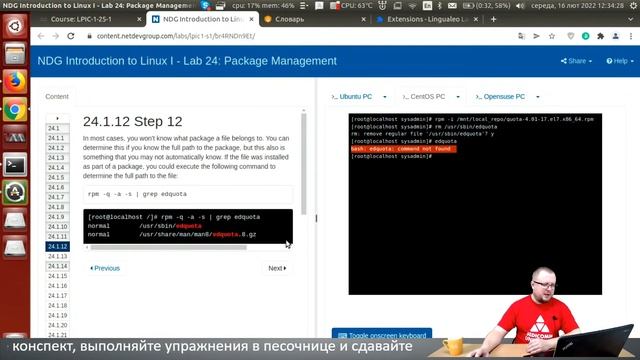Select the CentOS PC terminal tab
The height and width of the screenshot is (360, 640).
(424, 97)
